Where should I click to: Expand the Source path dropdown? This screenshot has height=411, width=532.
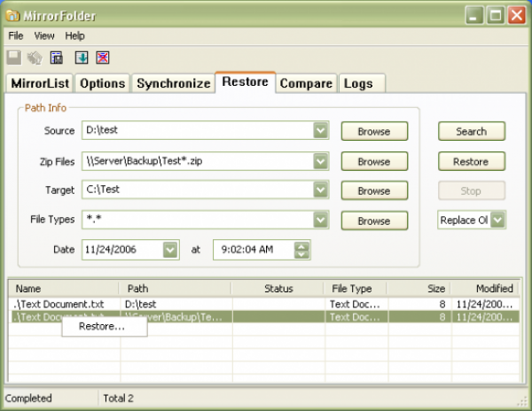(321, 130)
